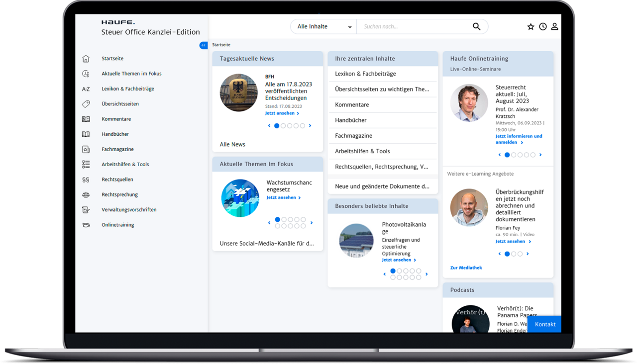The width and height of the screenshot is (637, 364).
Task: Click the Onlinetraining graduation cap icon
Action: (x=86, y=225)
